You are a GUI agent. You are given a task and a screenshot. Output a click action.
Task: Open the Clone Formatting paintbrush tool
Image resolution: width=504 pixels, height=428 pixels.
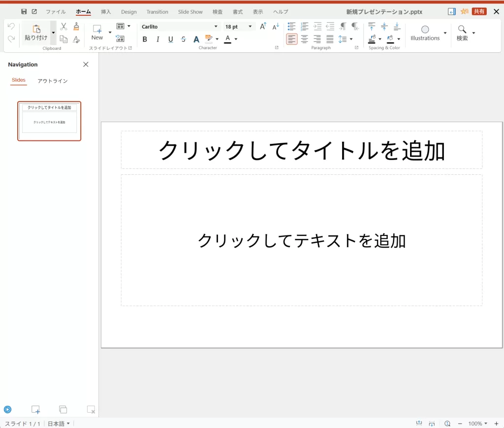(76, 25)
